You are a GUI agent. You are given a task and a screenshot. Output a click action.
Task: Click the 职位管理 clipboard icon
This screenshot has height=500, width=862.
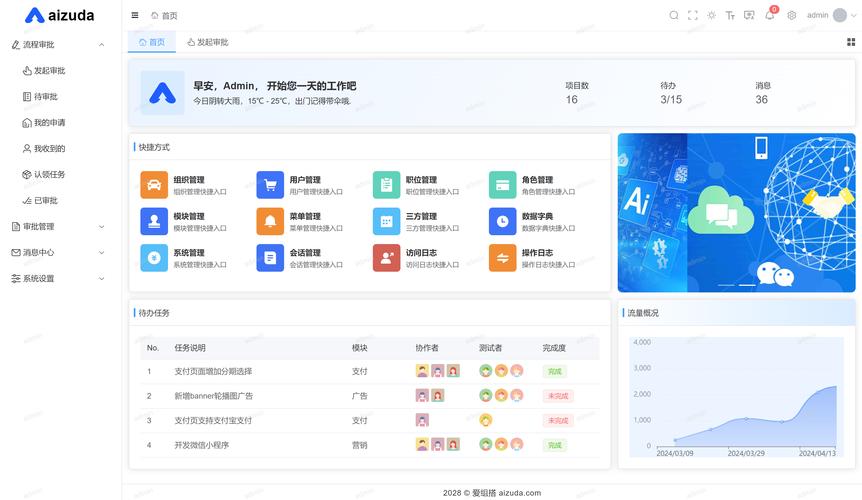click(386, 185)
